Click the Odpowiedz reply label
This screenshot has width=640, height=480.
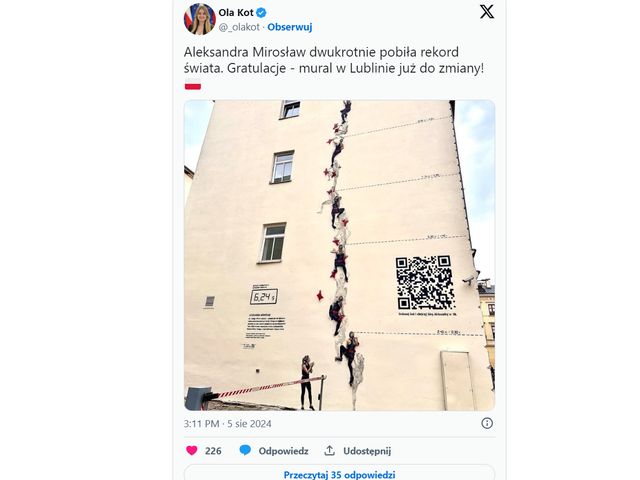283,451
